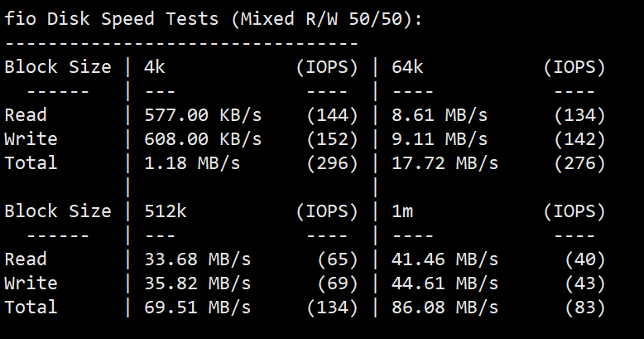Viewport: 644px width, 339px height.
Task: Click the 1m block size header
Action: point(402,211)
